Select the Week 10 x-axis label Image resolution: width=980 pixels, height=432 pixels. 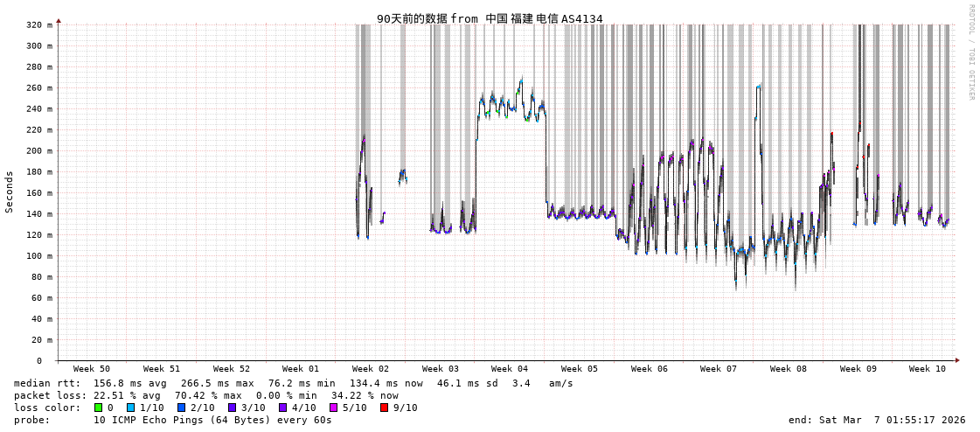928,369
